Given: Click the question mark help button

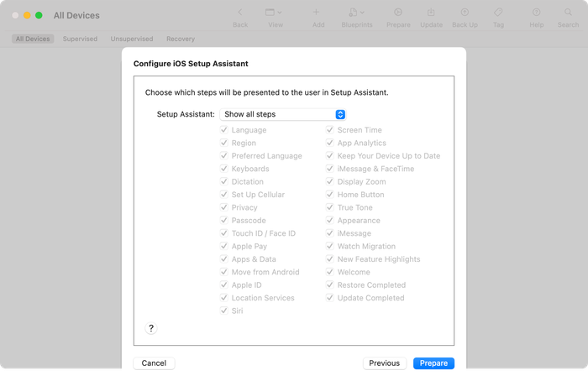Looking at the screenshot, I should click(x=151, y=328).
